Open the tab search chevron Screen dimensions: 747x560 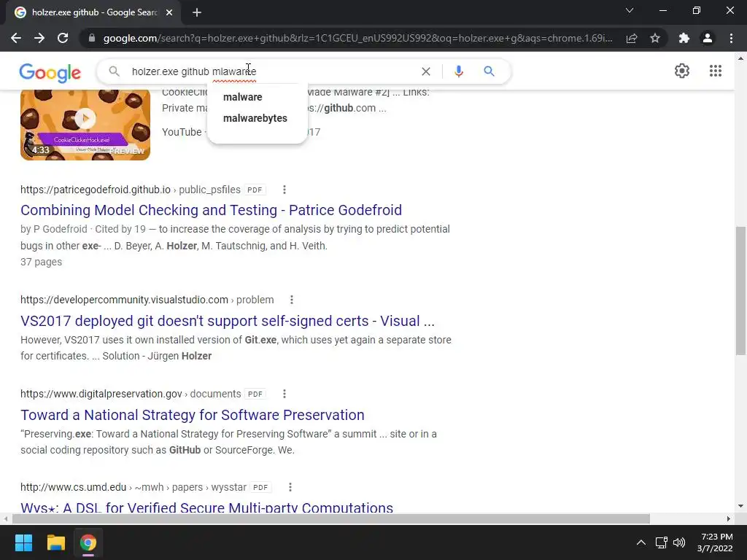tap(630, 10)
